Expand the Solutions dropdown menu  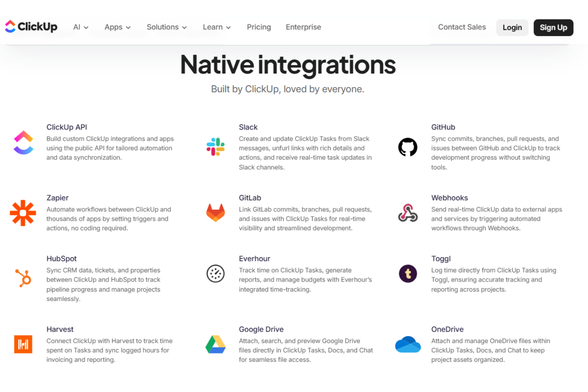[x=166, y=27]
